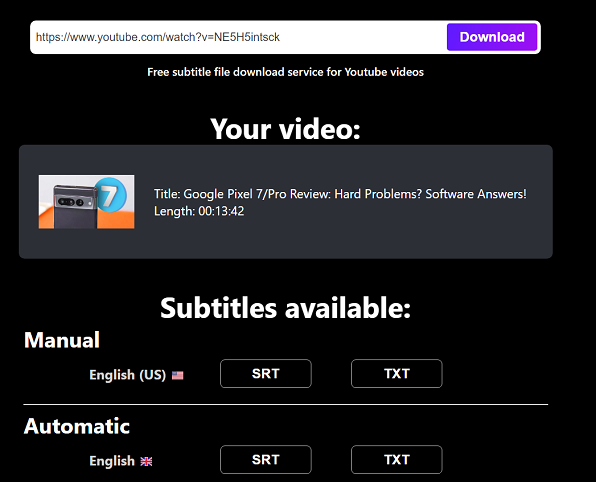Click the Your video heading
This screenshot has width=596, height=482.
(285, 128)
